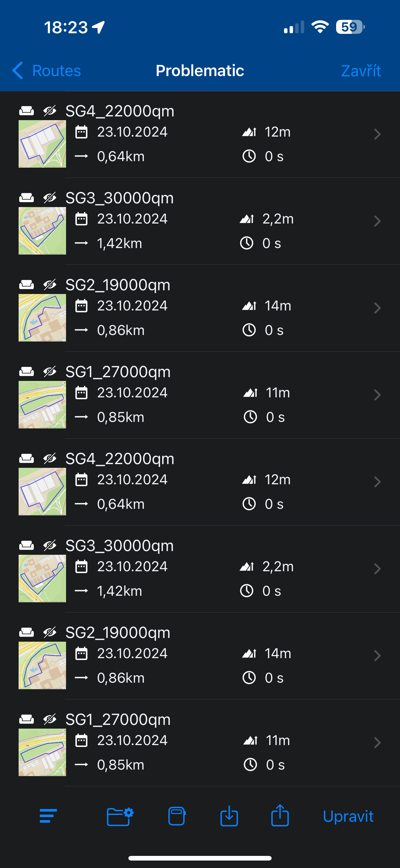Tap the Wi-Fi status icon

click(x=320, y=27)
